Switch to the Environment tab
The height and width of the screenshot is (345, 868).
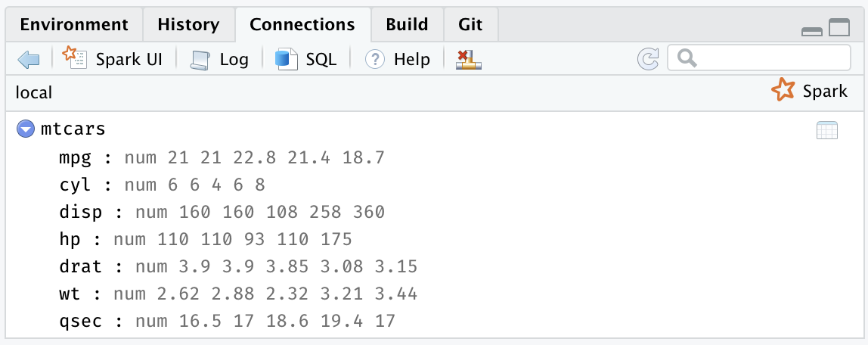[x=74, y=25]
